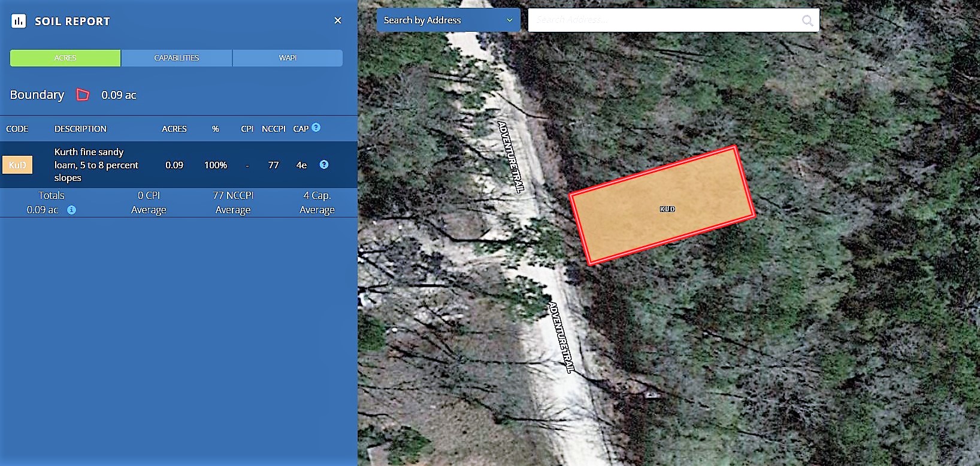Click the Soil Report chart icon

19,22
